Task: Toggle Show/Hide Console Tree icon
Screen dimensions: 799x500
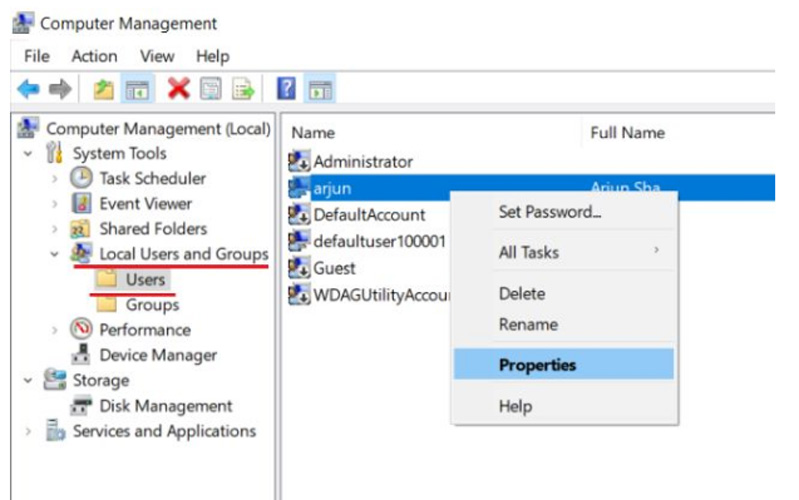Action: pyautogui.click(x=137, y=89)
